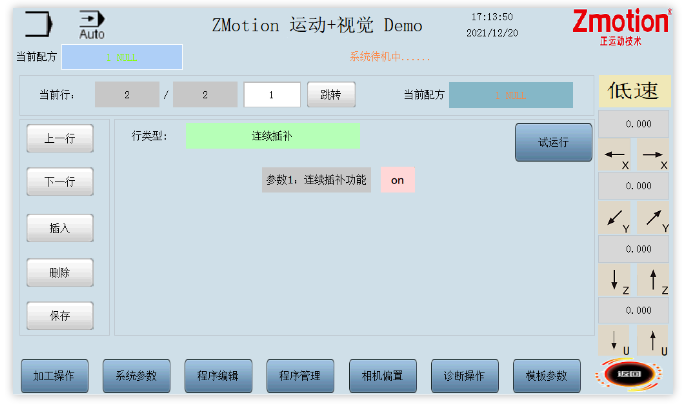This screenshot has height=404, width=685.
Task: Open the 加工操作 page
Action: 55,376
